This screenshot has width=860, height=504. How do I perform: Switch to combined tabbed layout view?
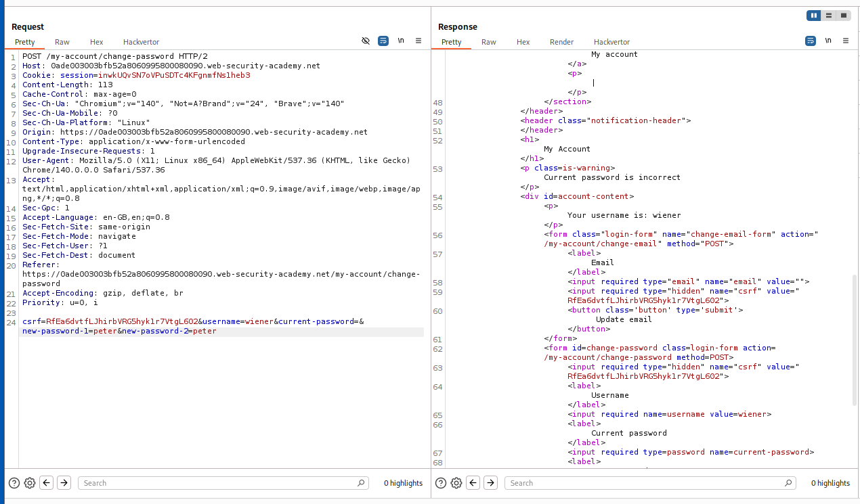point(844,16)
